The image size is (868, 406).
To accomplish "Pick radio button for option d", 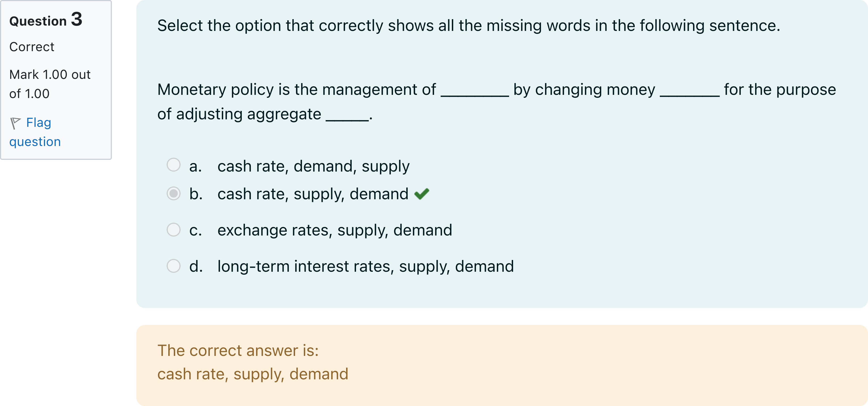I will pos(174,266).
